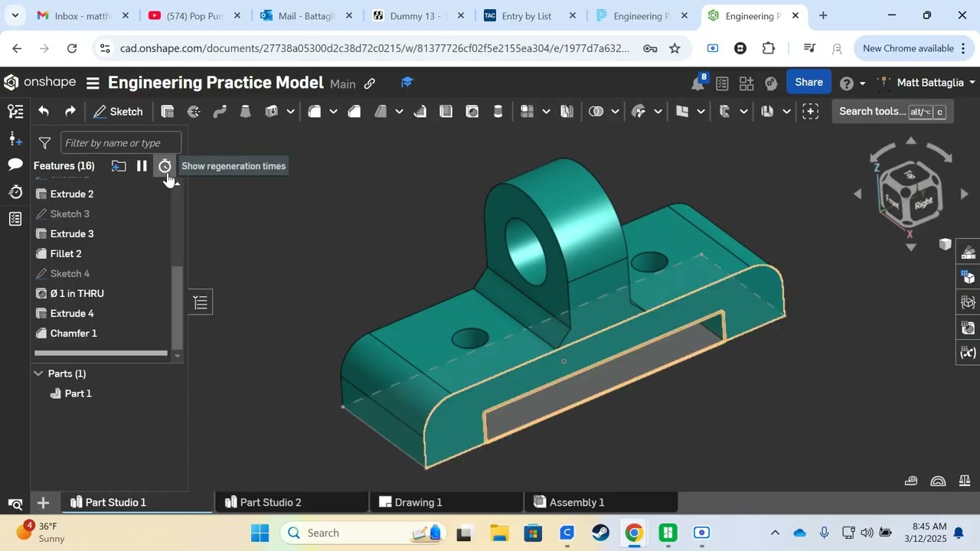
Task: Select the Mirror tool
Action: tap(567, 112)
